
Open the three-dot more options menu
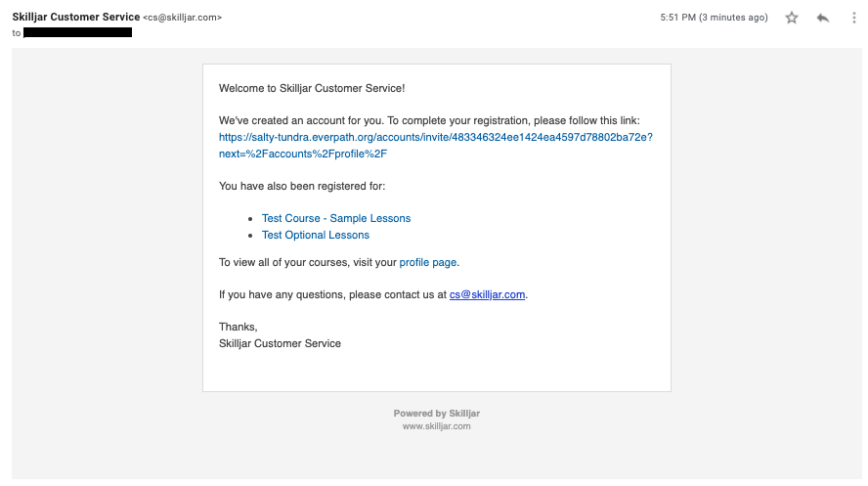853,18
